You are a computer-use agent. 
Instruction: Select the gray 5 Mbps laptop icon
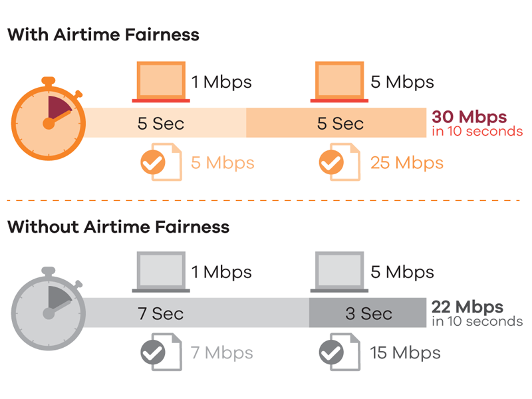coord(339,272)
